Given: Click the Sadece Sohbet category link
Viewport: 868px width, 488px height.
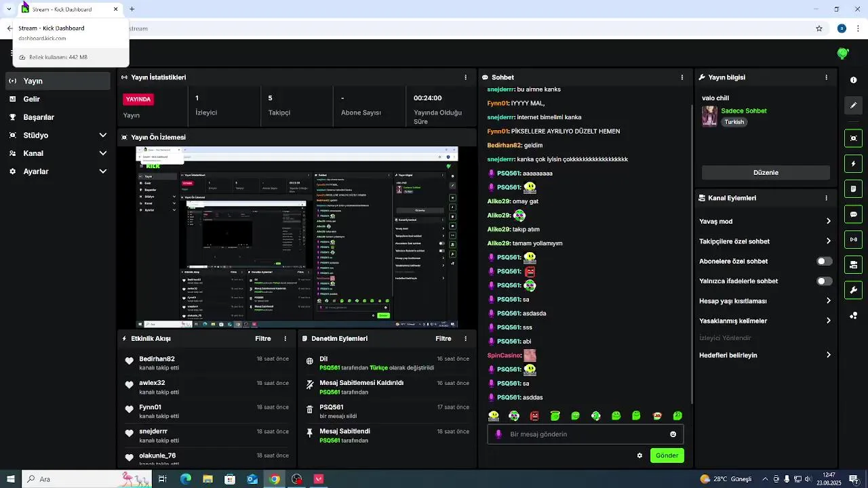Looking at the screenshot, I should 744,110.
